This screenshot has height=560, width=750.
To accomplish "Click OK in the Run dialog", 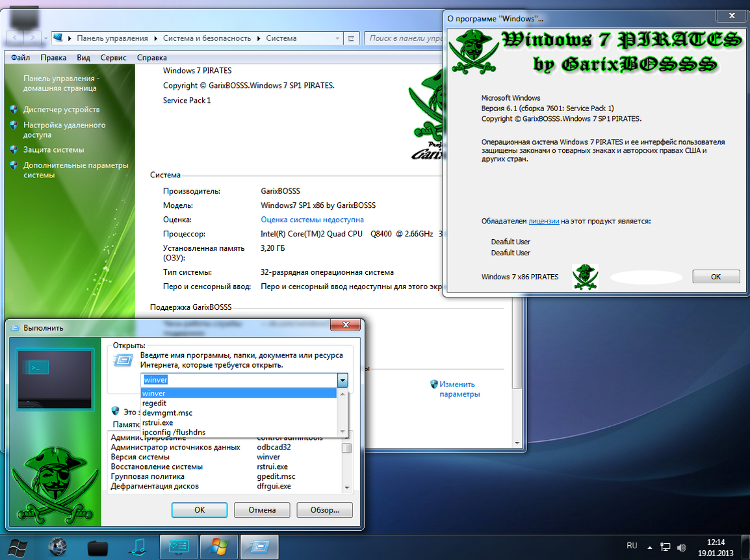I will pyautogui.click(x=200, y=510).
